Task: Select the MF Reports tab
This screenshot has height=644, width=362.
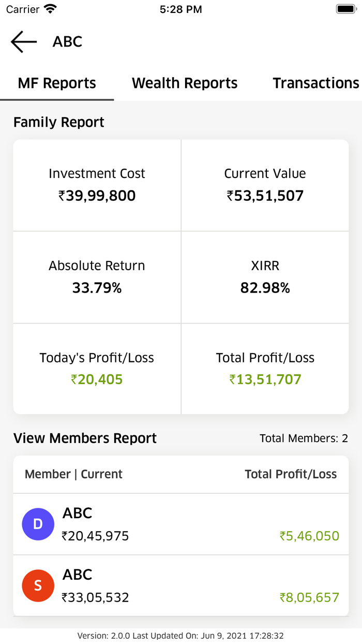Action: [x=56, y=83]
